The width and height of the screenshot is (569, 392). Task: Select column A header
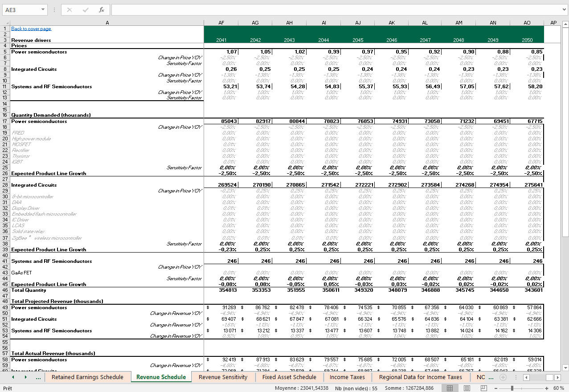click(x=107, y=23)
